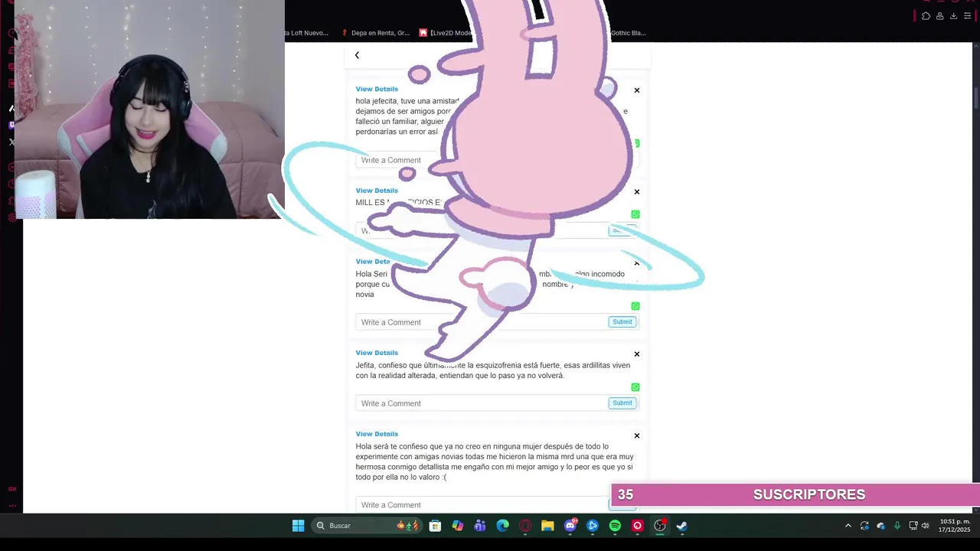Click comment field under 'hola jefecita' post
The width and height of the screenshot is (980, 551).
(x=398, y=160)
